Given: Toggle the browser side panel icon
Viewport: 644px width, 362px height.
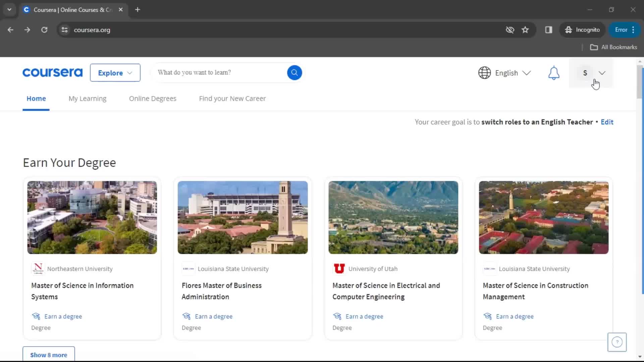Looking at the screenshot, I should pyautogui.click(x=549, y=30).
